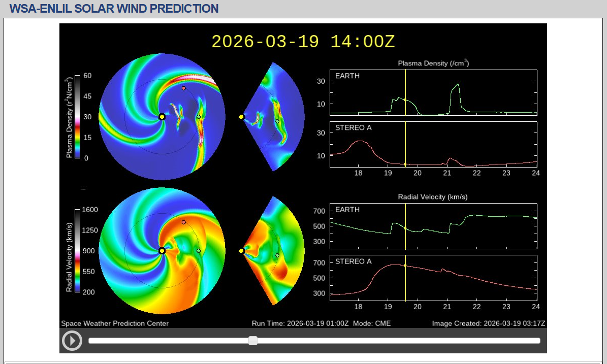This screenshot has width=607, height=364.
Task: Click the WSA-ENLIL Solar Wind Prediction heading
Action: click(x=114, y=9)
